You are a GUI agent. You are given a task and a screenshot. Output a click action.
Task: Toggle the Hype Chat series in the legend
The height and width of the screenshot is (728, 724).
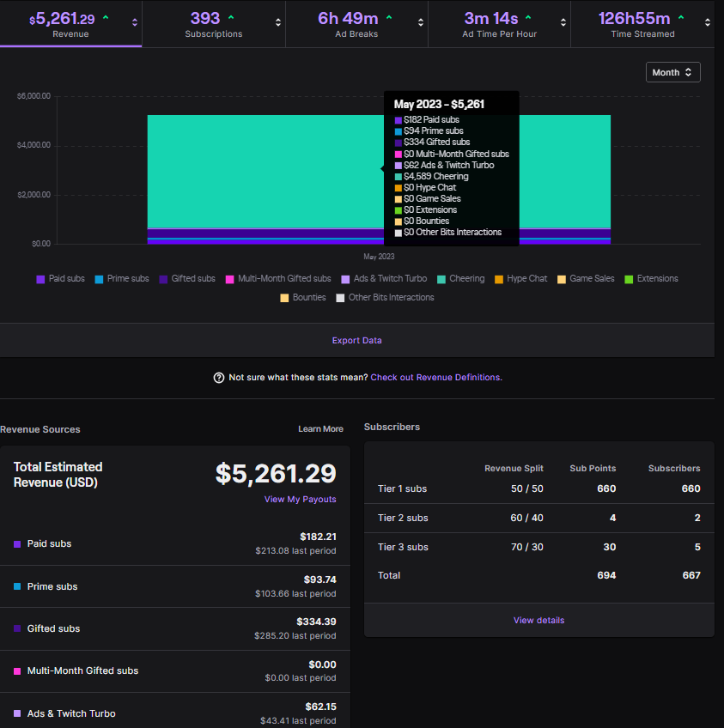(499, 278)
